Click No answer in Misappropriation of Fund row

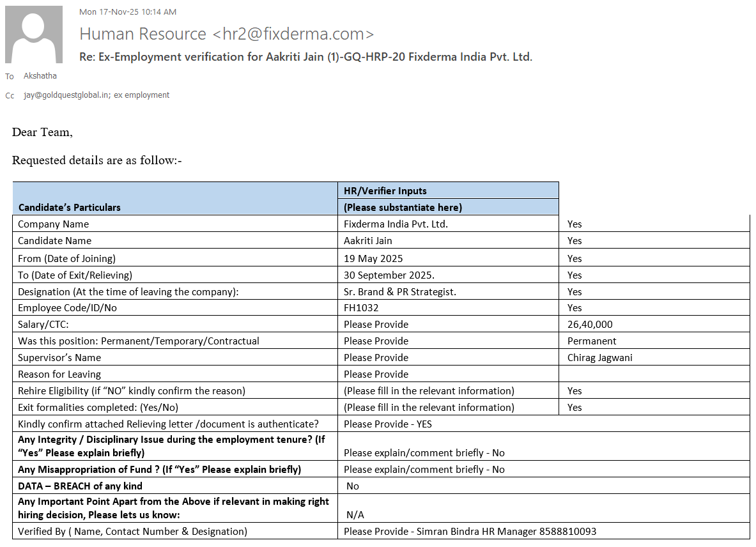coord(498,470)
